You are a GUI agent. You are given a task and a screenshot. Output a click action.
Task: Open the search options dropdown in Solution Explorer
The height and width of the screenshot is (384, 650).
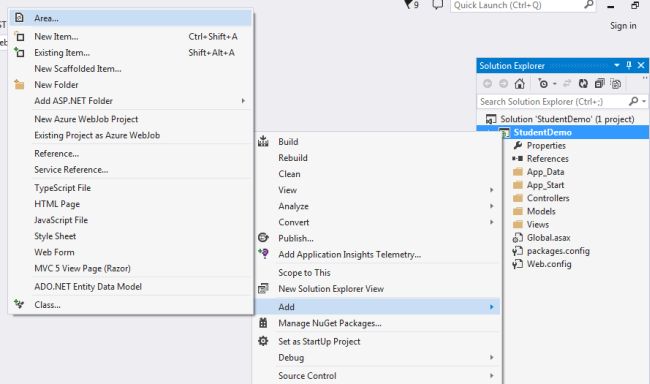[x=644, y=101]
